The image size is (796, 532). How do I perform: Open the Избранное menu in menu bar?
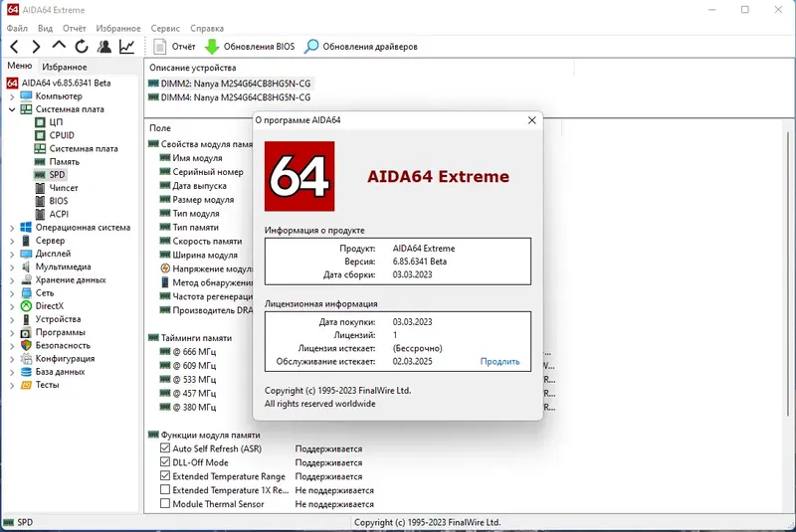point(118,29)
